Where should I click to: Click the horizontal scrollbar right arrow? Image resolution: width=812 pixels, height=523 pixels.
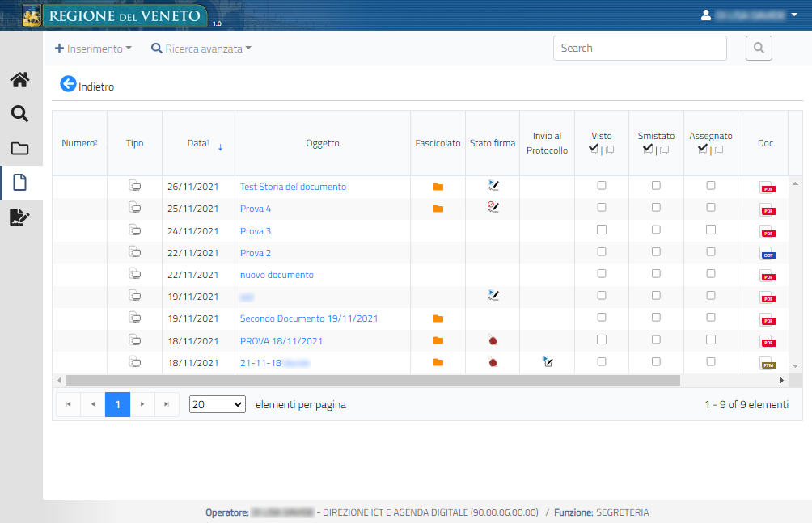tap(782, 381)
